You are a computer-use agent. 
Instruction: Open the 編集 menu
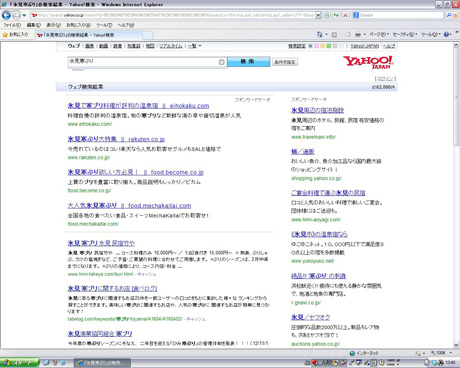pos(34,25)
